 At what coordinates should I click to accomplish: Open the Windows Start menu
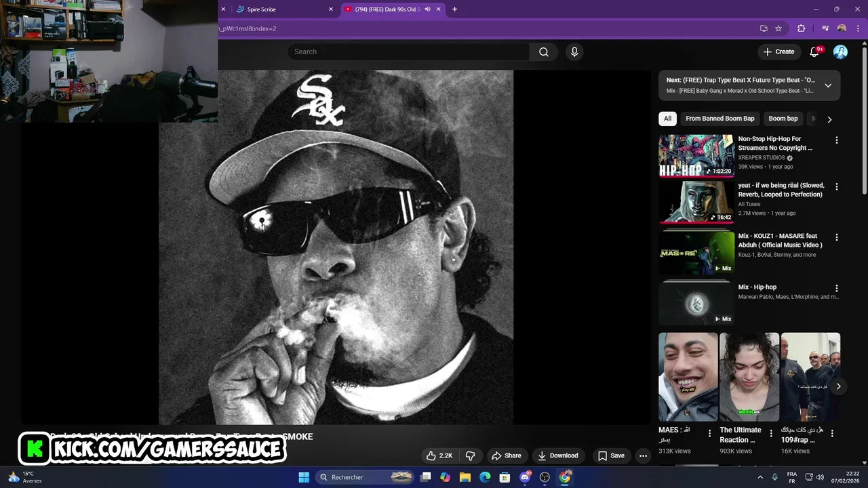coord(304,477)
